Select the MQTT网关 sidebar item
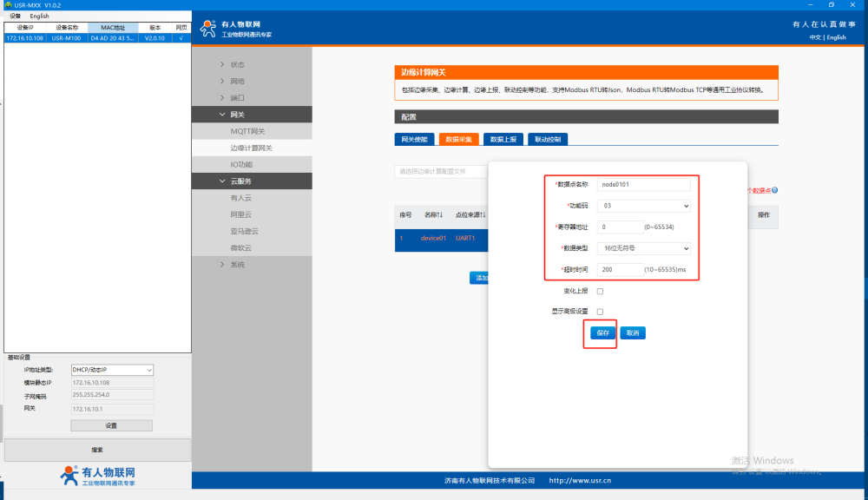 [247, 131]
